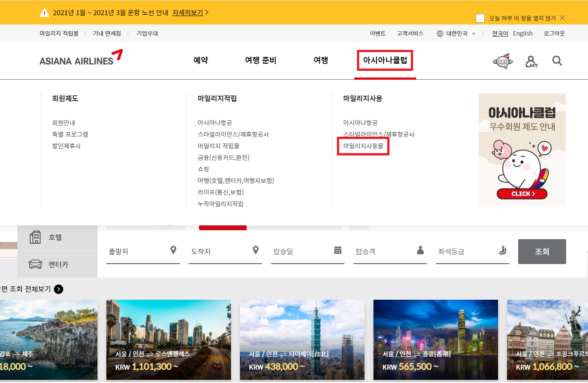Click the 도착지 arrival field

tap(225, 252)
